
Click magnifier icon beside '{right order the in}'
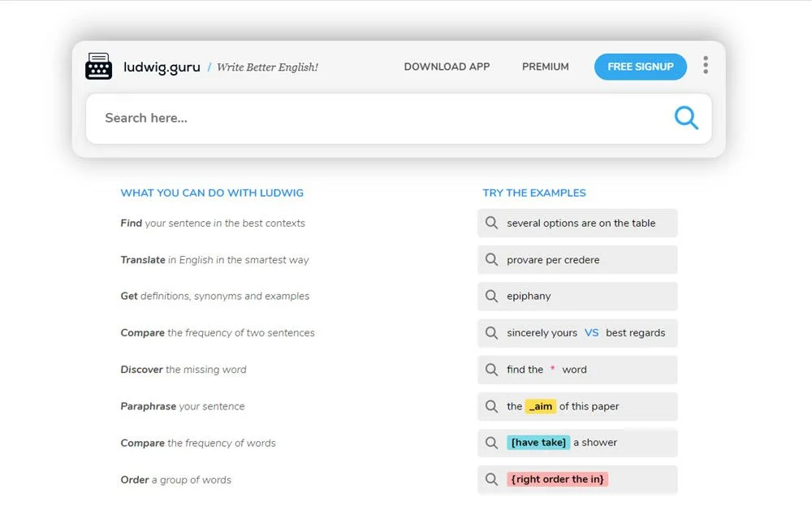[491, 479]
